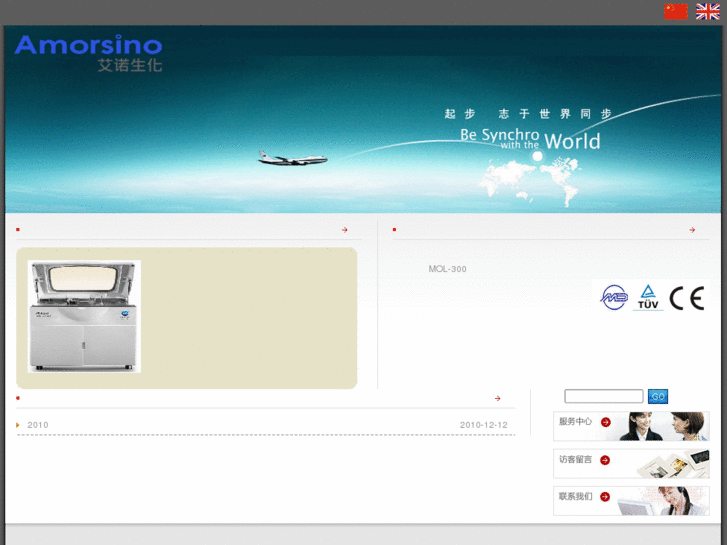Focus the search input field
The width and height of the screenshot is (727, 545).
click(604, 396)
